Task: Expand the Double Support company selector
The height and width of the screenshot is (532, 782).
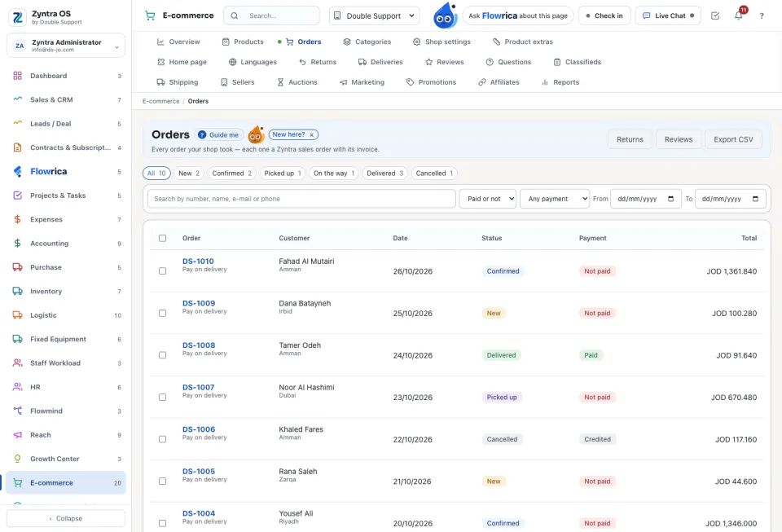Action: [x=374, y=16]
